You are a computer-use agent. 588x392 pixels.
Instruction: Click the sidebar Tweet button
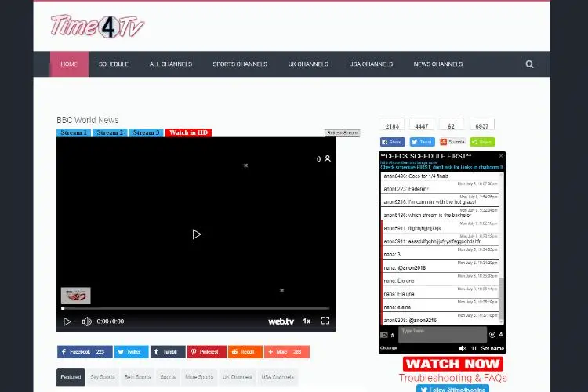click(423, 142)
